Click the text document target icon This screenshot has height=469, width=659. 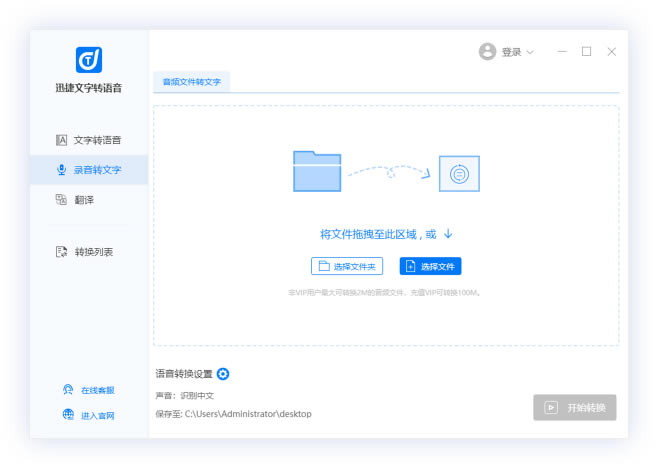tap(459, 173)
